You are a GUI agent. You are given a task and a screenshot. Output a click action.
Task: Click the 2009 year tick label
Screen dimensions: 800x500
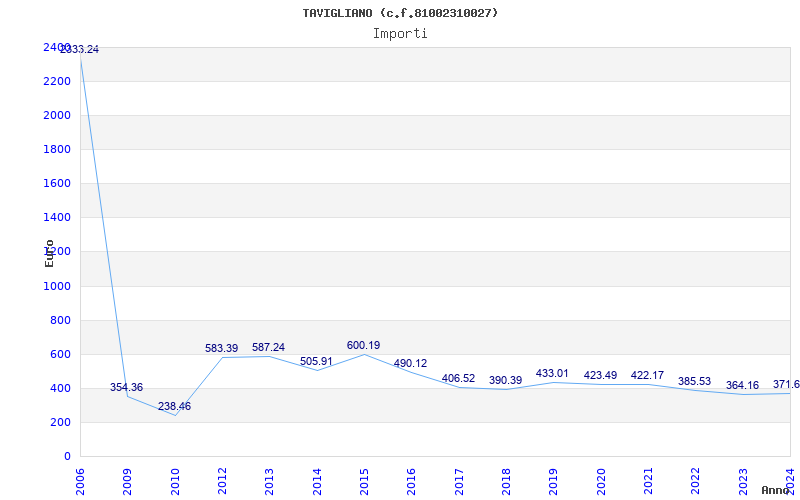(x=128, y=482)
